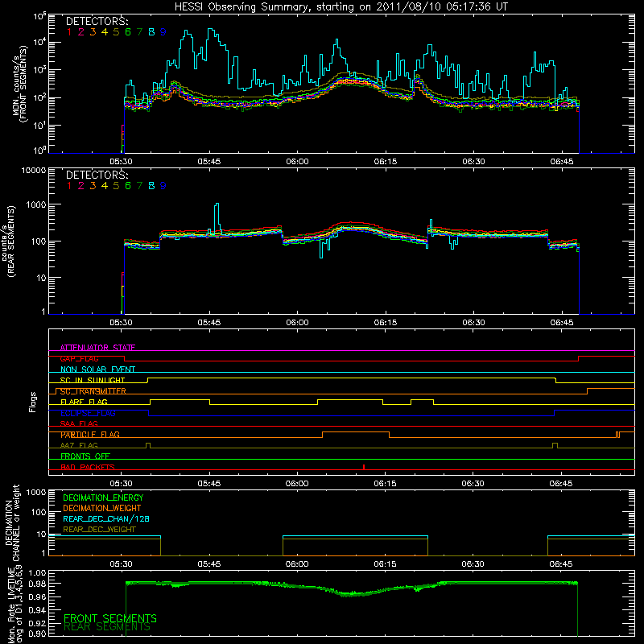Click the 1.00 value on livetime y-axis
Image resolution: width=644 pixels, height=644 pixels.
click(x=37, y=573)
